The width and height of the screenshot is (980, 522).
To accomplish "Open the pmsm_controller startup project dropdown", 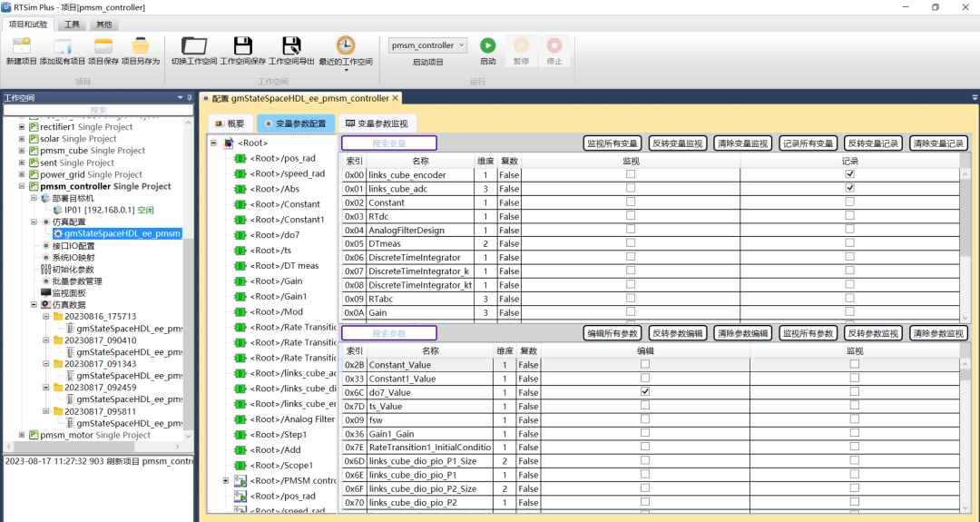I will coord(427,45).
